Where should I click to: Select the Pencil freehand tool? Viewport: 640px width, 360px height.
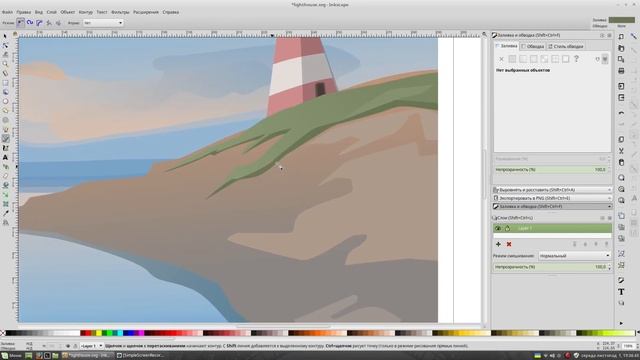(5, 129)
